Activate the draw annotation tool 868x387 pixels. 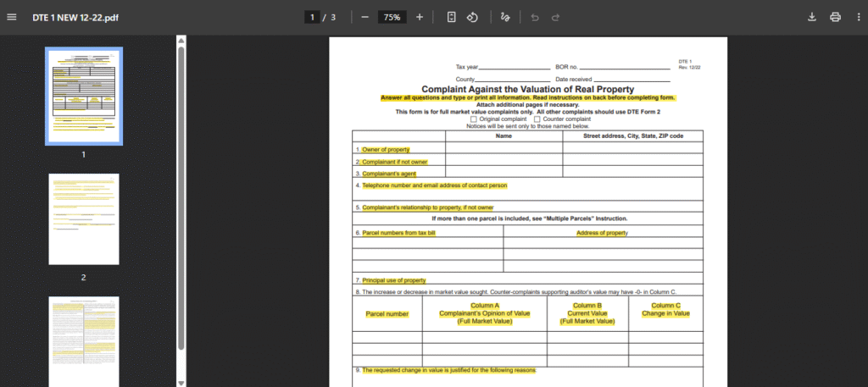[x=505, y=17]
